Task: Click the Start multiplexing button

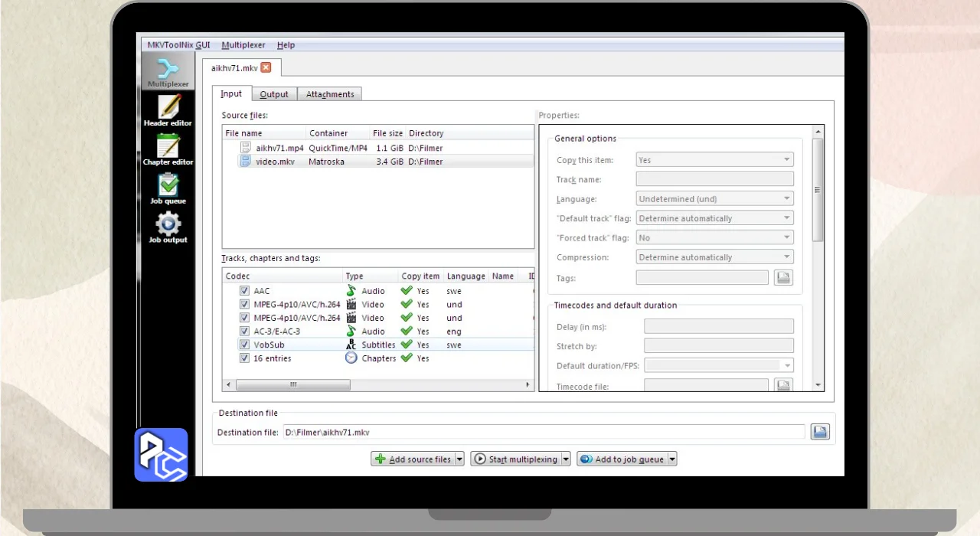Action: pyautogui.click(x=516, y=459)
